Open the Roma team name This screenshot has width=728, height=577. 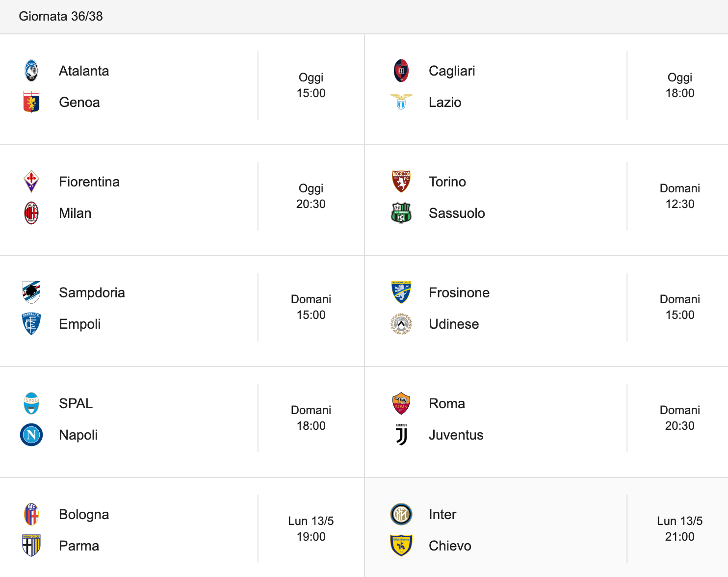[447, 403]
